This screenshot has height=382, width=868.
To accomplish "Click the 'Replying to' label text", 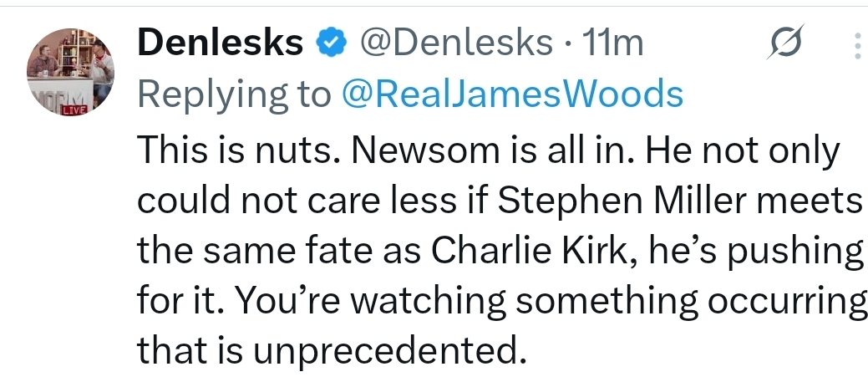I will click(x=234, y=94).
